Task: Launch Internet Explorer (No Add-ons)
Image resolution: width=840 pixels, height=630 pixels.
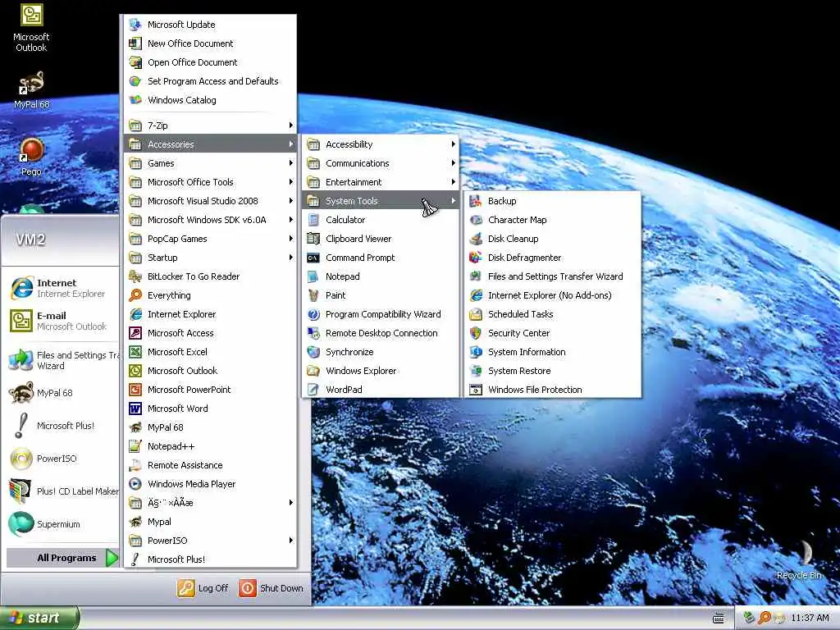Action: 552,295
